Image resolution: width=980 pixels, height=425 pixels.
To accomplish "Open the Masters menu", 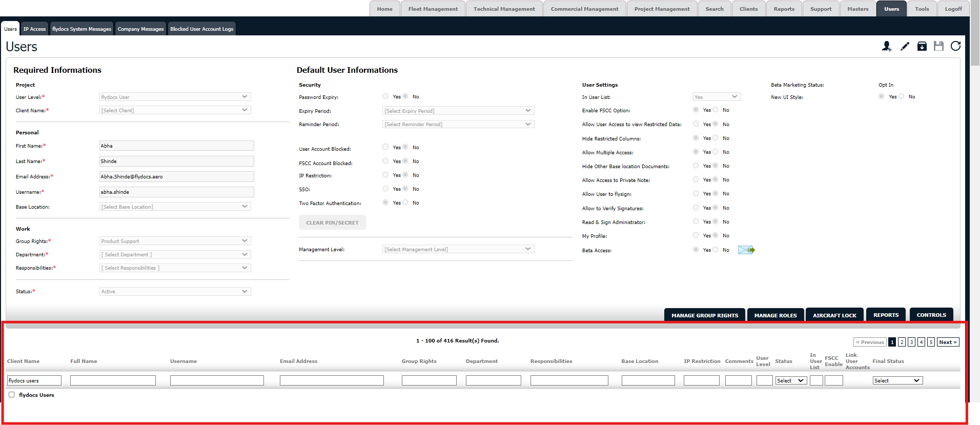I will pyautogui.click(x=858, y=9).
